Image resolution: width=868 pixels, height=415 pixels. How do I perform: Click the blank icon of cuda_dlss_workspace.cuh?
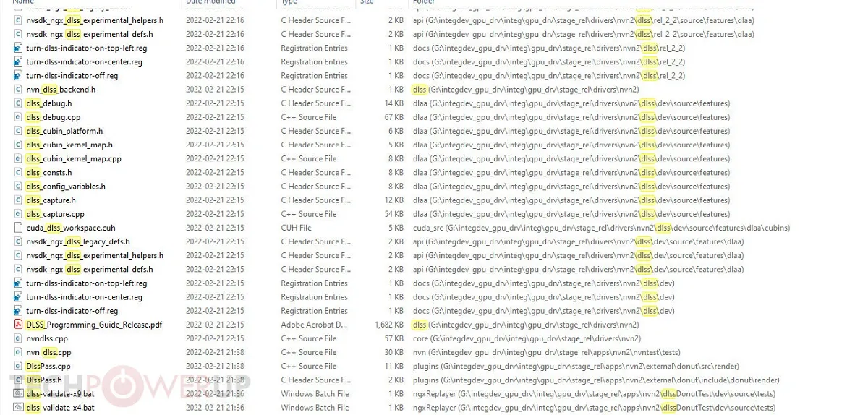pyautogui.click(x=19, y=228)
